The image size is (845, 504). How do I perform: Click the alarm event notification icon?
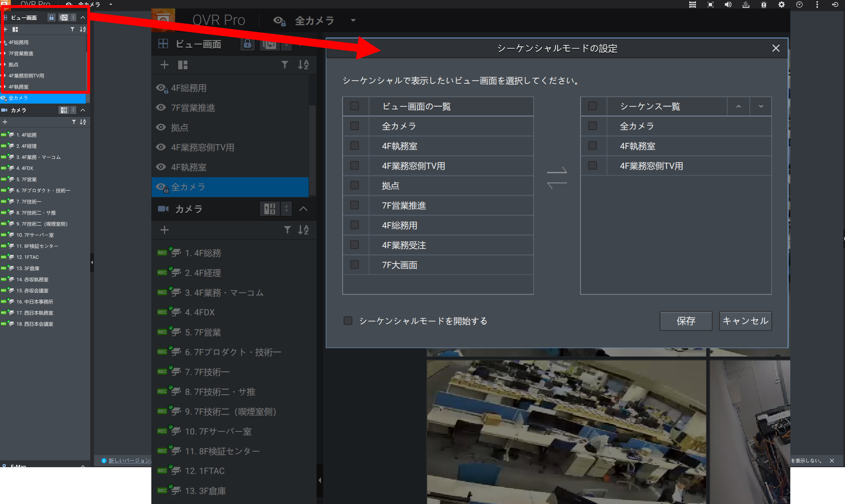click(763, 5)
